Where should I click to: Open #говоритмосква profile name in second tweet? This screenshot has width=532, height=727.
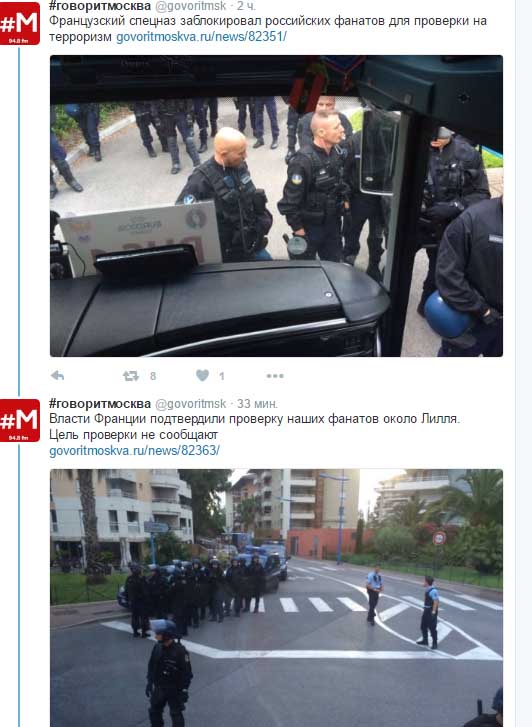click(x=100, y=403)
